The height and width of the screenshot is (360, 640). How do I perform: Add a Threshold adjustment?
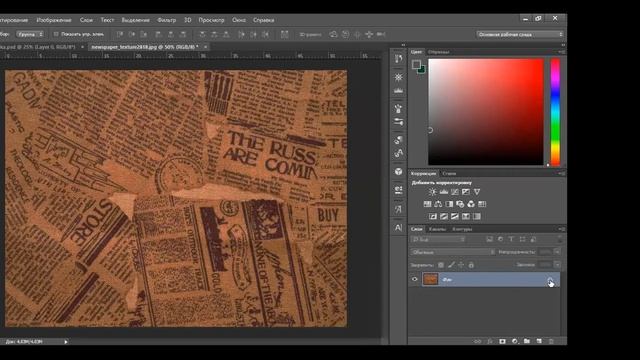(x=455, y=216)
